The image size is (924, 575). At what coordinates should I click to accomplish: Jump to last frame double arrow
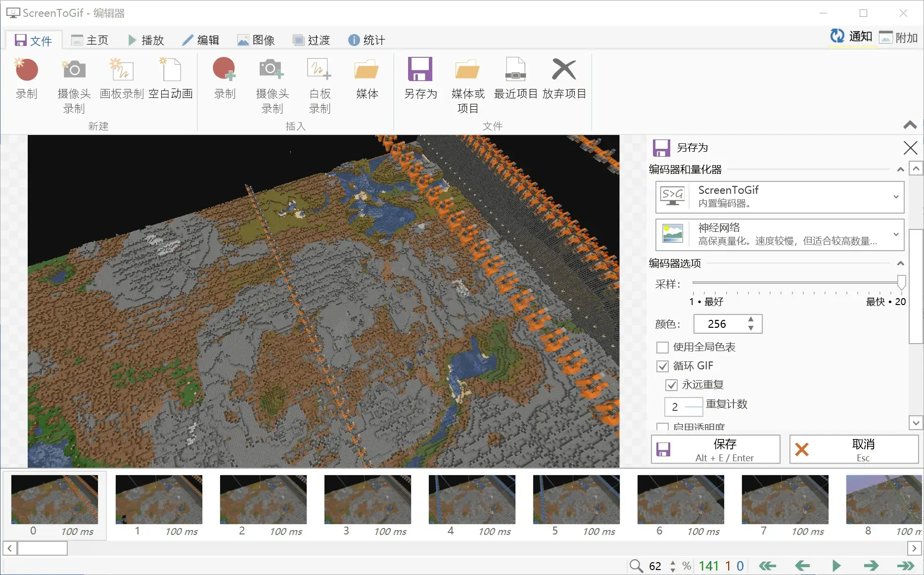click(x=906, y=566)
